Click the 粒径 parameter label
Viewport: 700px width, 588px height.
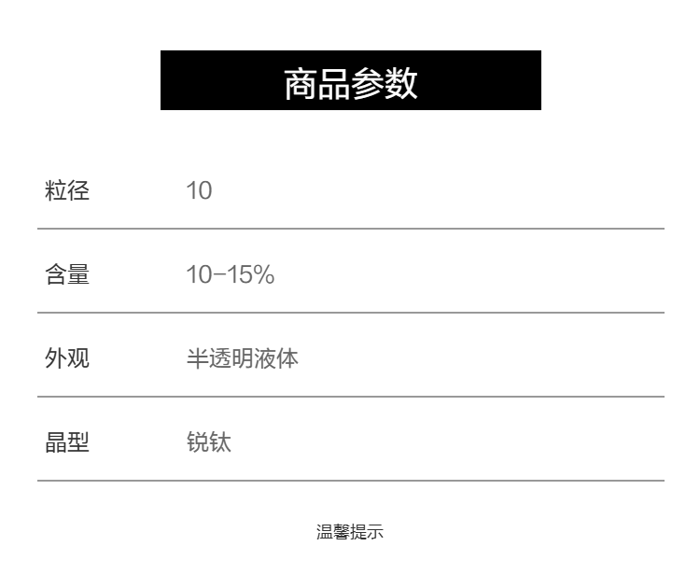click(x=67, y=191)
